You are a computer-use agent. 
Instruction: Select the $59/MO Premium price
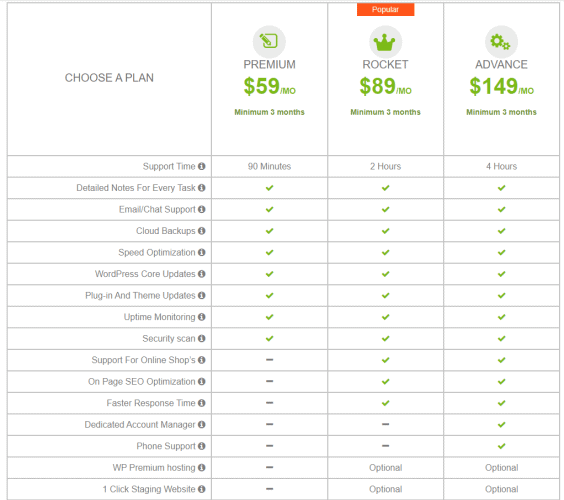point(269,86)
